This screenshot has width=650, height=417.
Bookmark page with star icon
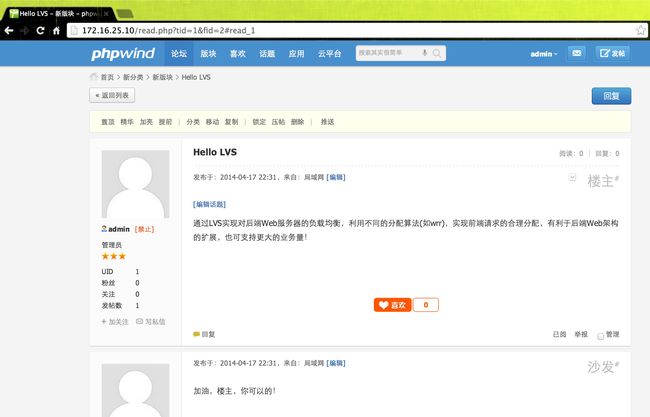click(640, 30)
